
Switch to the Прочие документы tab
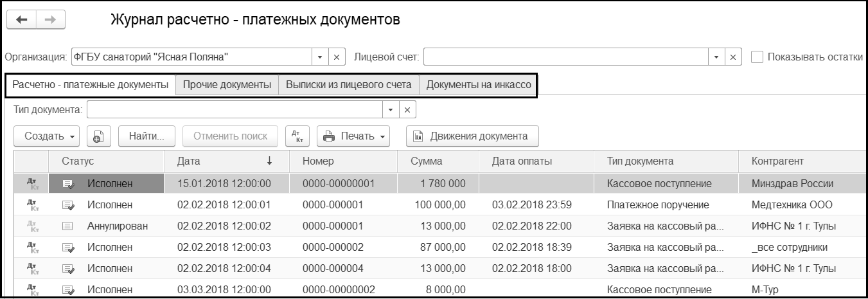227,85
